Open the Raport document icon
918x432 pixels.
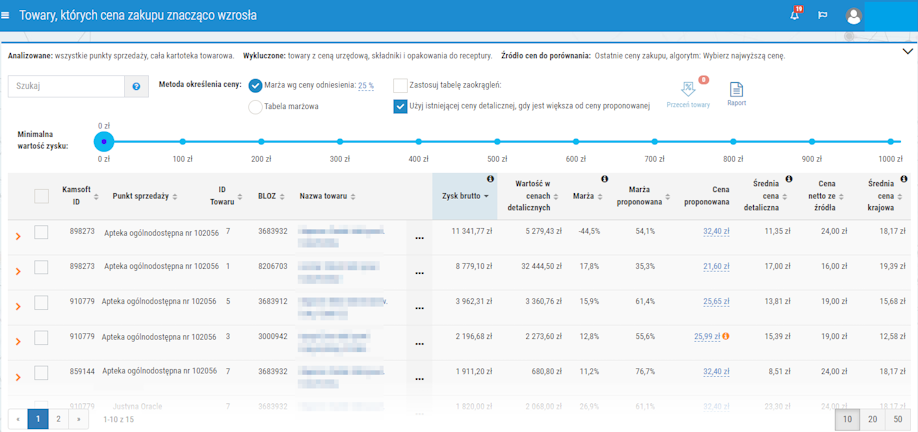tap(736, 90)
